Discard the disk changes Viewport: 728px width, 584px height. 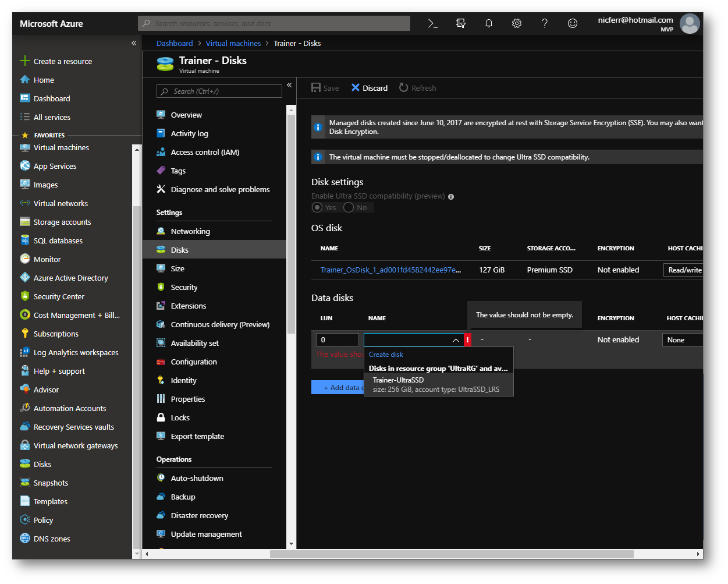(370, 88)
